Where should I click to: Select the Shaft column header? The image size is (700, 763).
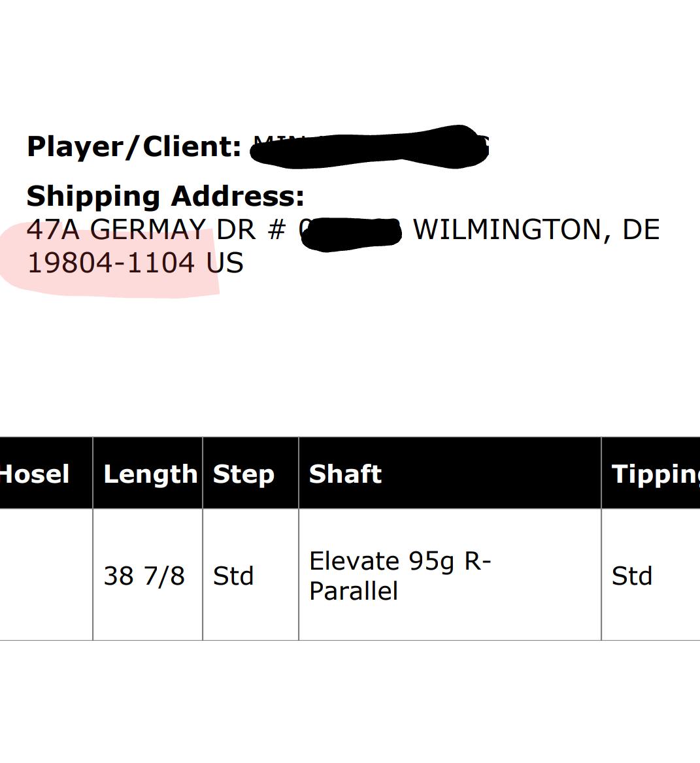345,474
